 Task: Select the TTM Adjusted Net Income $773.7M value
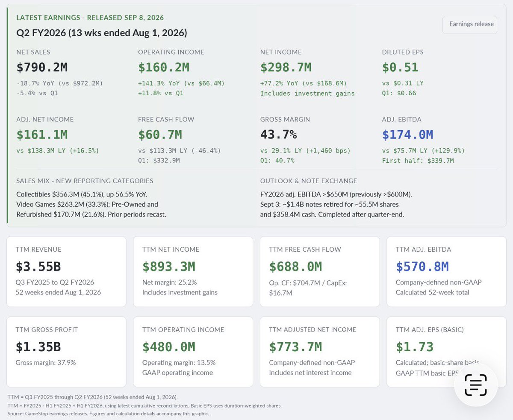[x=295, y=347]
